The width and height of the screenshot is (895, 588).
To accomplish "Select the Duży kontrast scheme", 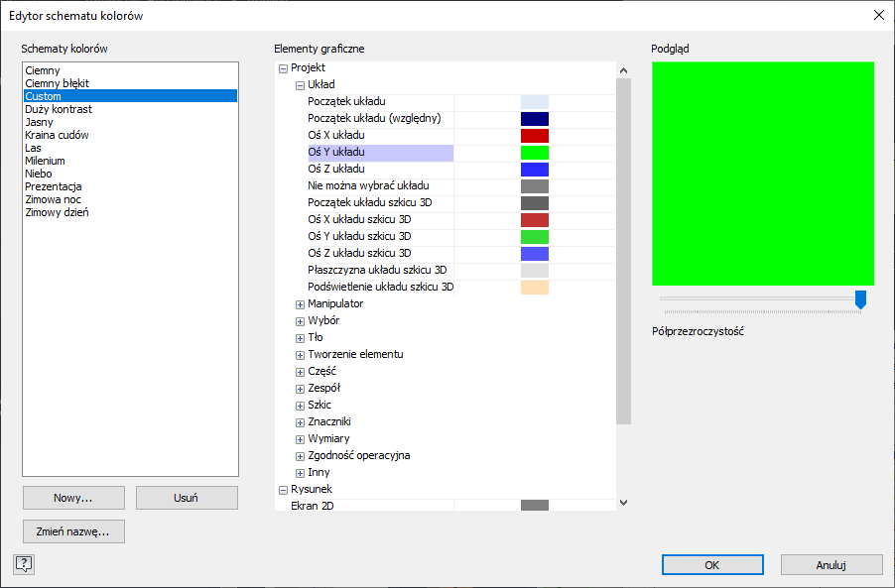I will 130,109.
